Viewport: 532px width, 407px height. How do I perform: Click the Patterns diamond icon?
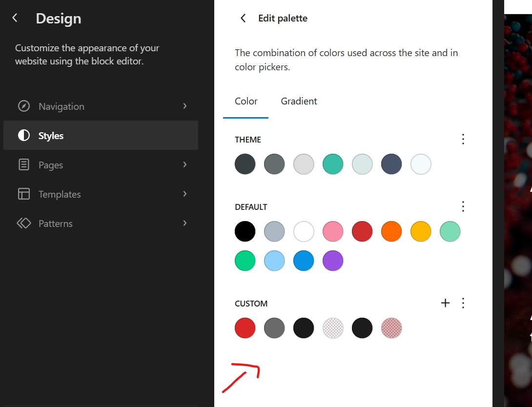pos(24,223)
